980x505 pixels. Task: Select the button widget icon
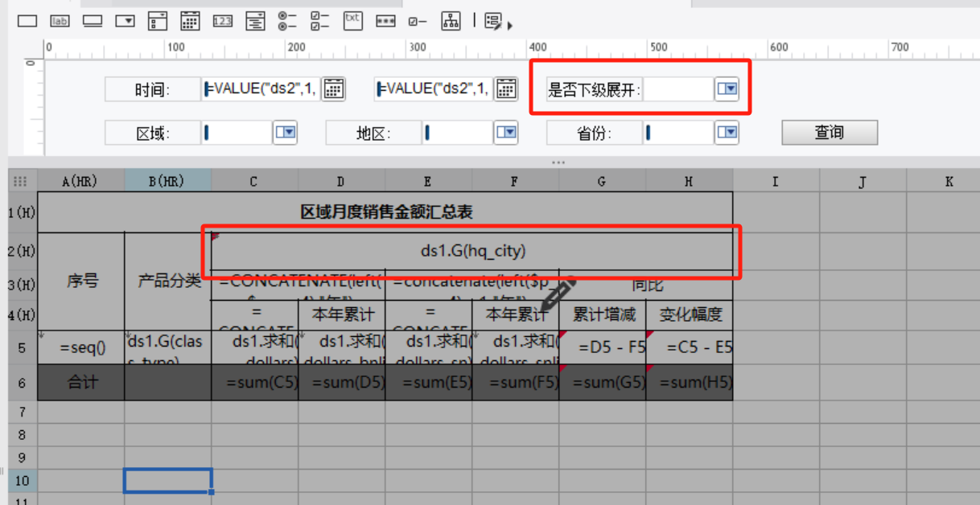pyautogui.click(x=93, y=21)
